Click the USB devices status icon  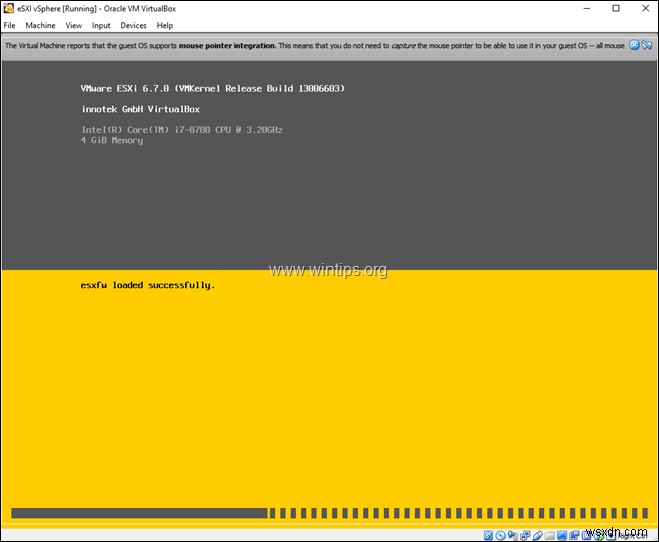pyautogui.click(x=538, y=535)
